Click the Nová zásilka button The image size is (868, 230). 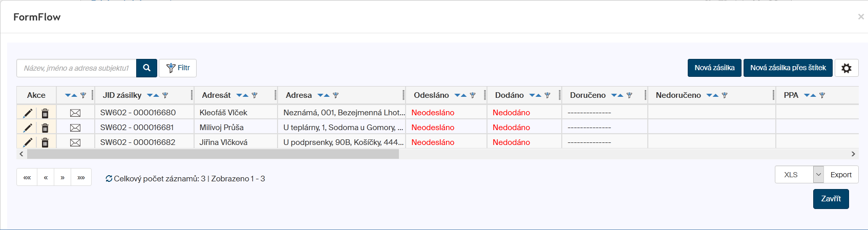[714, 68]
